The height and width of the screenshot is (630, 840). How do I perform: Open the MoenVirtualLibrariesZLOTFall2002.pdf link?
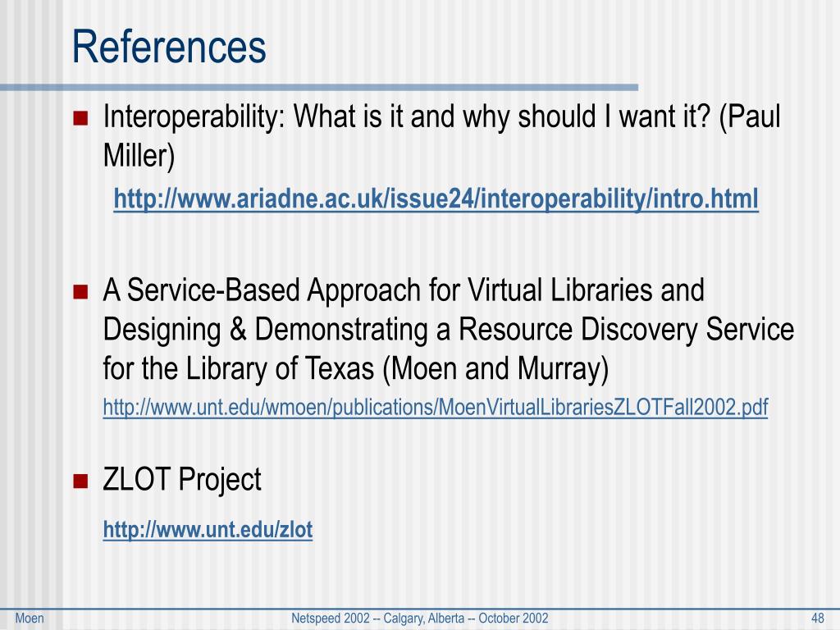(436, 408)
